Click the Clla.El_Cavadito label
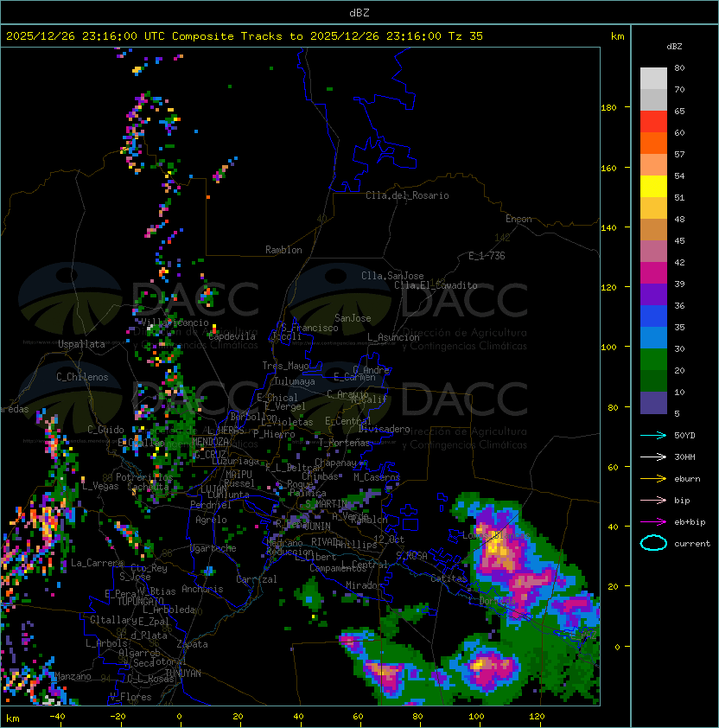Screen dimensions: 719x728 point(436,285)
